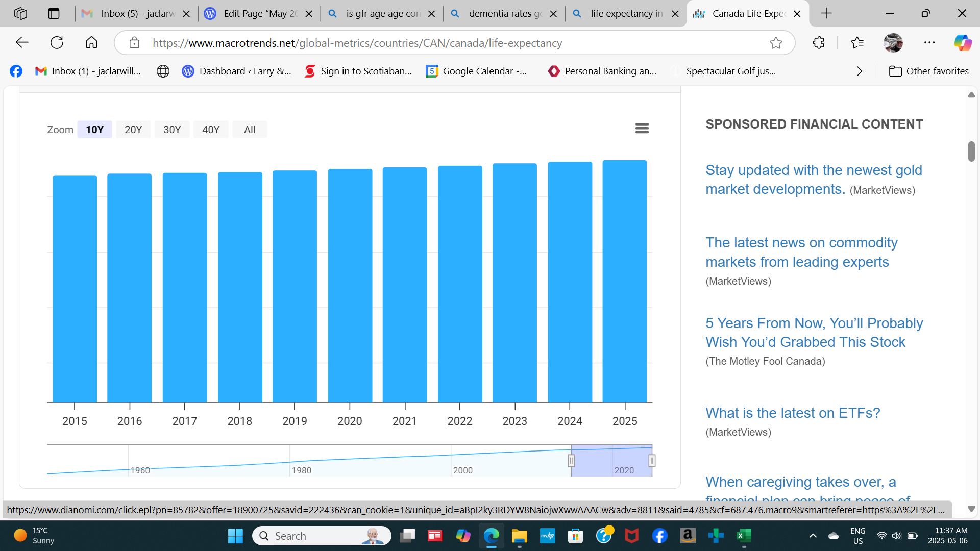Image resolution: width=980 pixels, height=551 pixels.
Task: Open browser Settings and more menu
Action: [x=929, y=43]
